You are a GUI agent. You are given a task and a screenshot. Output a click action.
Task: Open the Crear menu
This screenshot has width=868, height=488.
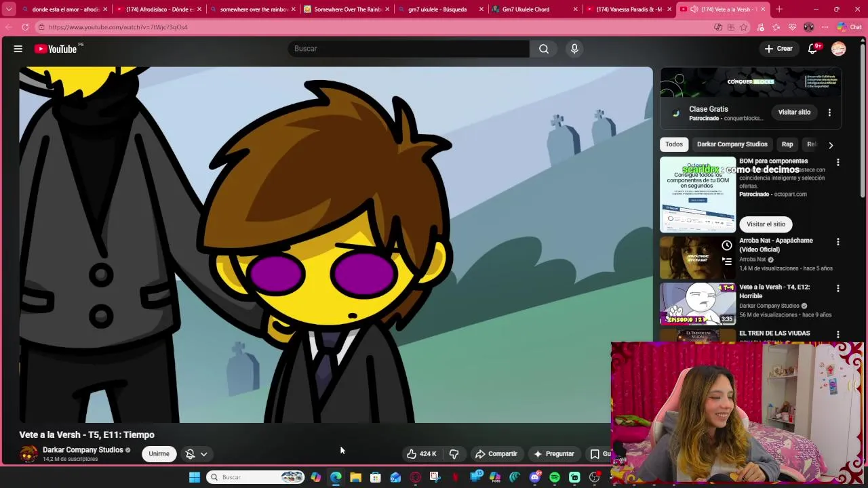(x=778, y=49)
